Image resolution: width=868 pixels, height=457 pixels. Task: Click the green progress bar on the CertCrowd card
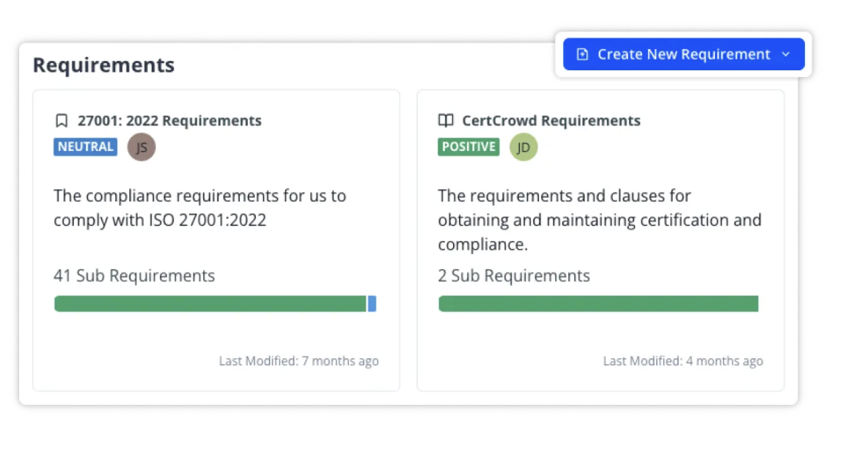(x=599, y=303)
